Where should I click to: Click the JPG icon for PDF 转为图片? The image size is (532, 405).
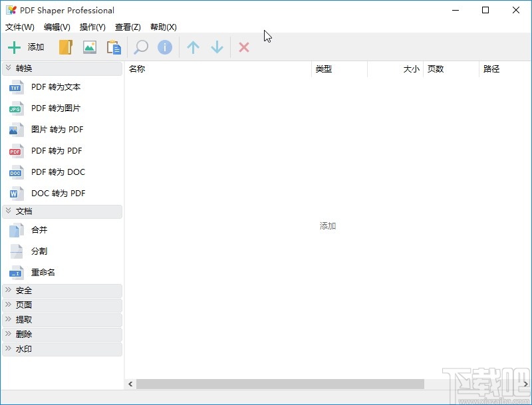click(x=16, y=108)
